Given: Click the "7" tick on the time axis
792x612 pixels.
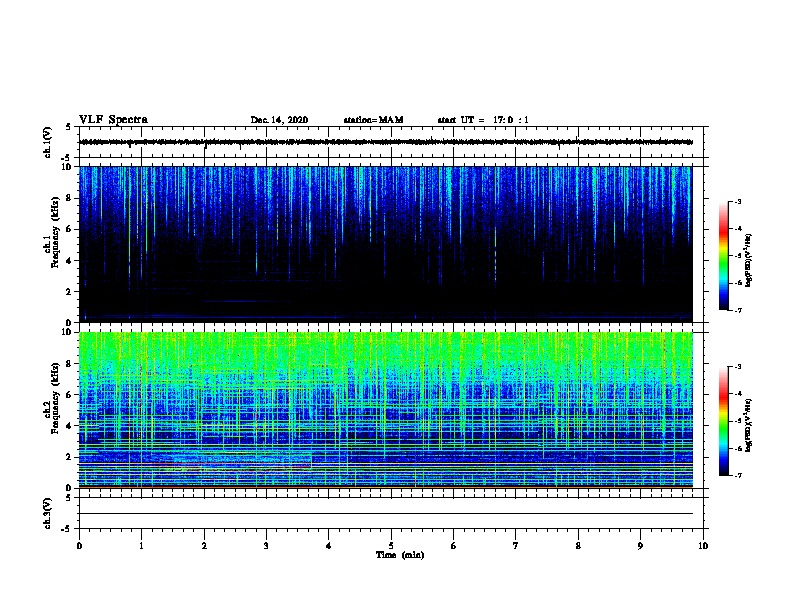Looking at the screenshot, I should tap(516, 546).
